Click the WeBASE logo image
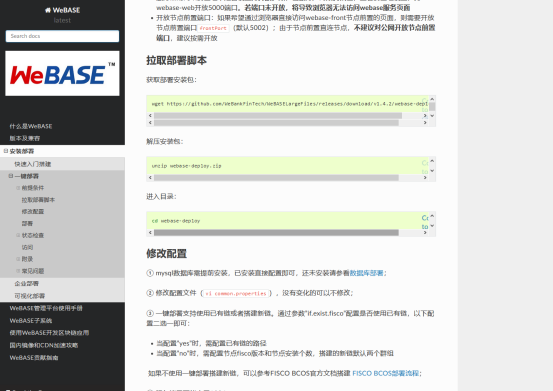Image resolution: width=553 pixels, height=391 pixels. [62, 73]
